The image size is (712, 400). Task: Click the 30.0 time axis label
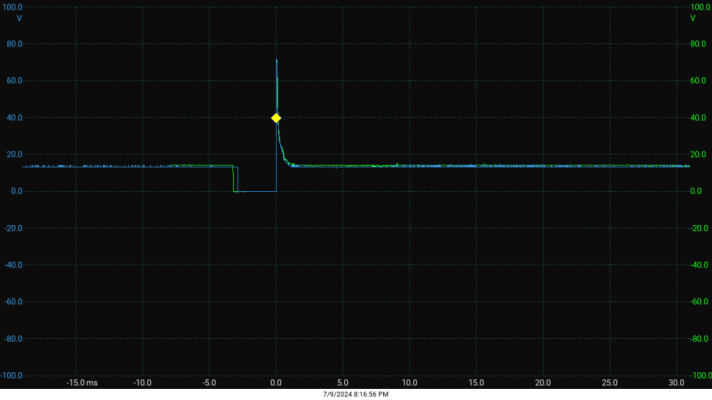coord(677,383)
